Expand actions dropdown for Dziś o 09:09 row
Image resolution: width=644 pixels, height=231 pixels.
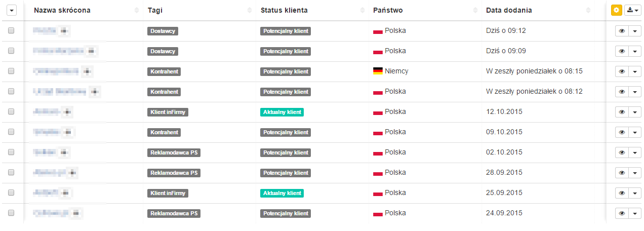(x=635, y=51)
